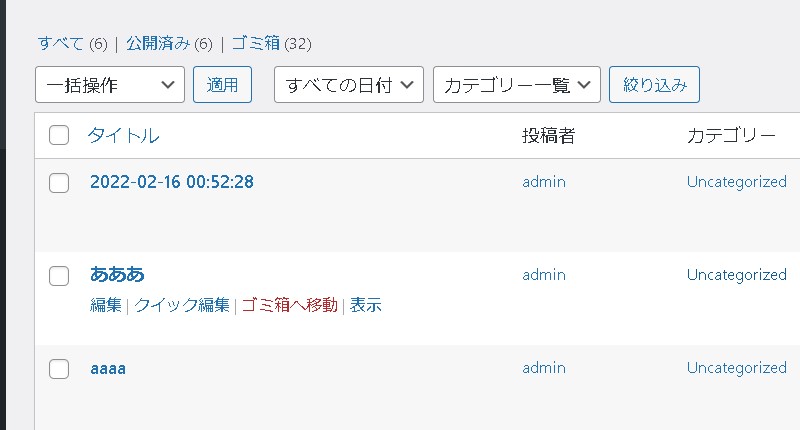Move あああ to trash via ゴミ箱へ移動
800x430 pixels.
pyautogui.click(x=289, y=305)
